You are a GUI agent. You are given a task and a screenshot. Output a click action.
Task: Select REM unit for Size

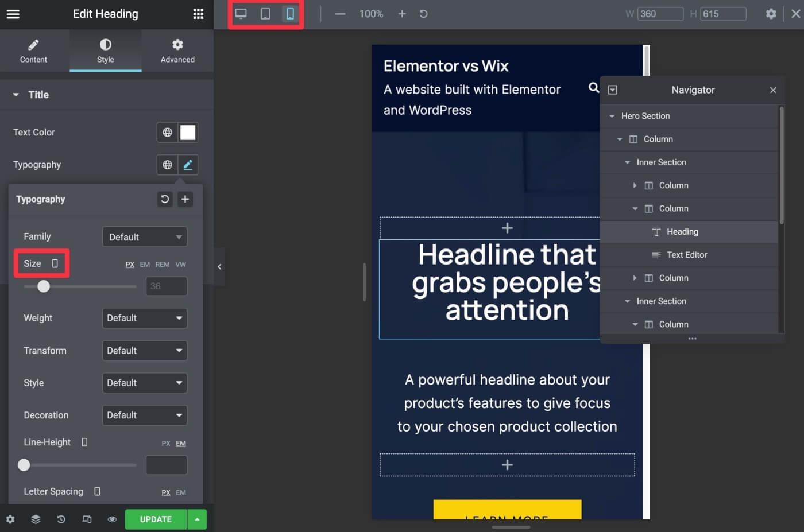coord(163,265)
